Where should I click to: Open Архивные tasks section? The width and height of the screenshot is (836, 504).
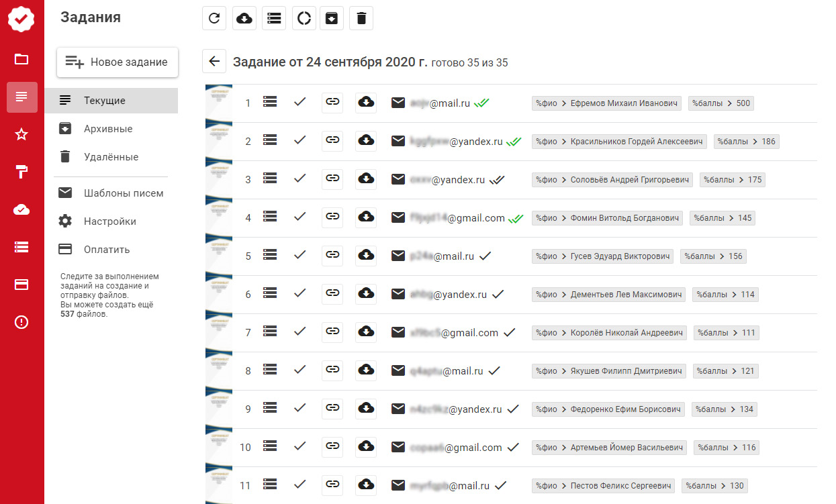pos(108,129)
